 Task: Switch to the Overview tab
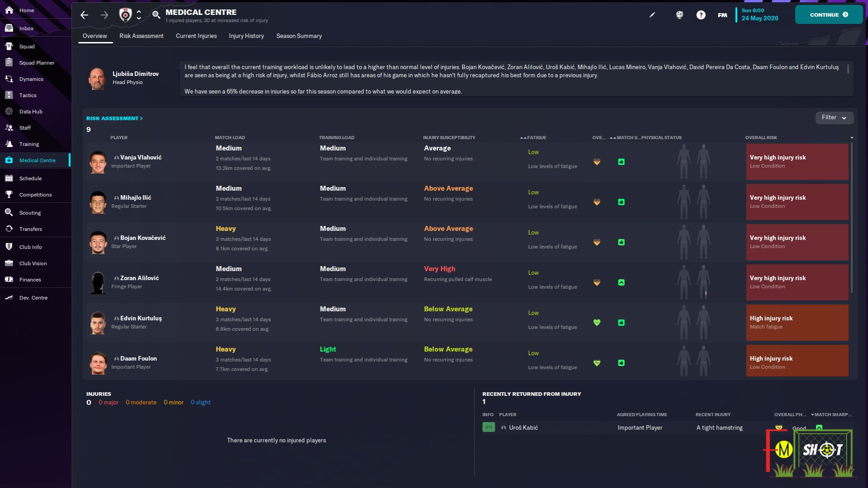(x=95, y=36)
